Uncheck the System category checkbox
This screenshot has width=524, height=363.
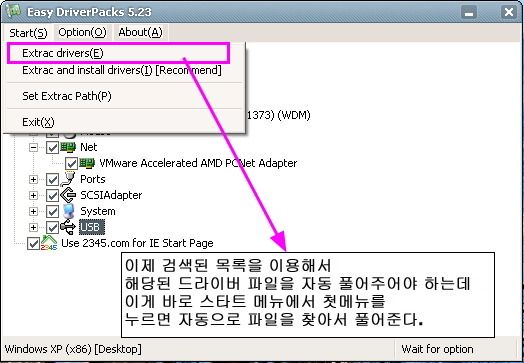pyautogui.click(x=52, y=211)
